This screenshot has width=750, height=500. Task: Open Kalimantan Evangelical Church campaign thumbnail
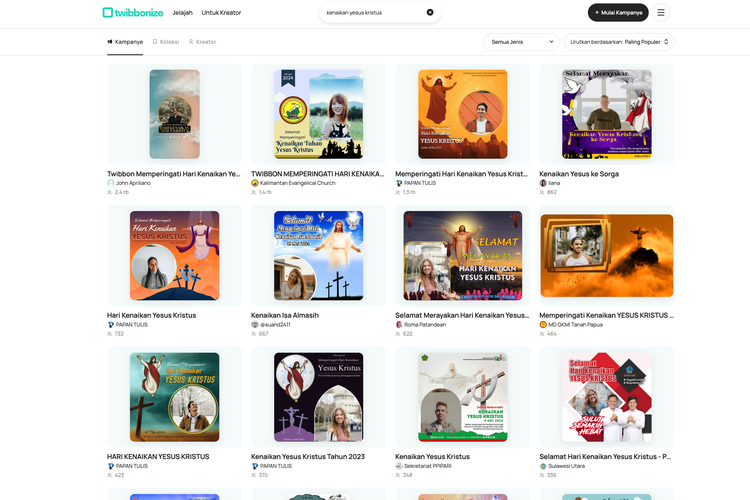point(319,114)
